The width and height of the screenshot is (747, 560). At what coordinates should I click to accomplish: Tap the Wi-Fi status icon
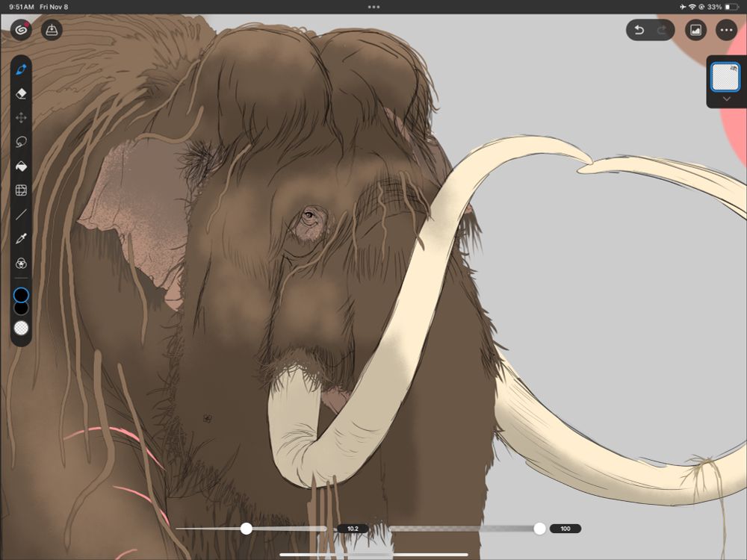click(x=692, y=7)
